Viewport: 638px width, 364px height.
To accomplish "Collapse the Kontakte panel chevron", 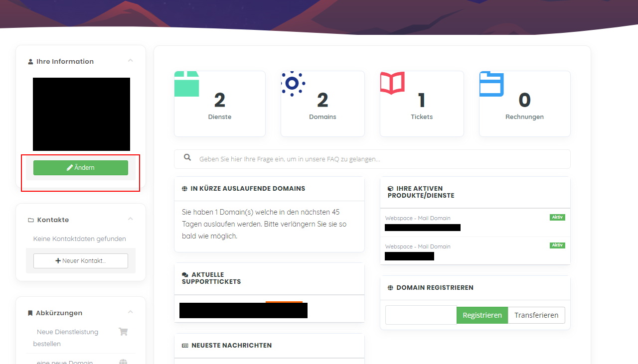I will pyautogui.click(x=130, y=219).
